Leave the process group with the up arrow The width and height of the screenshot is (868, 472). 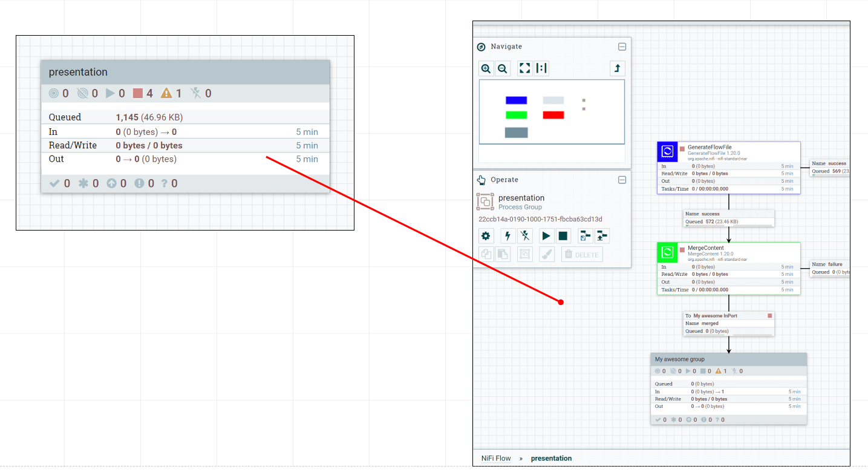[617, 68]
